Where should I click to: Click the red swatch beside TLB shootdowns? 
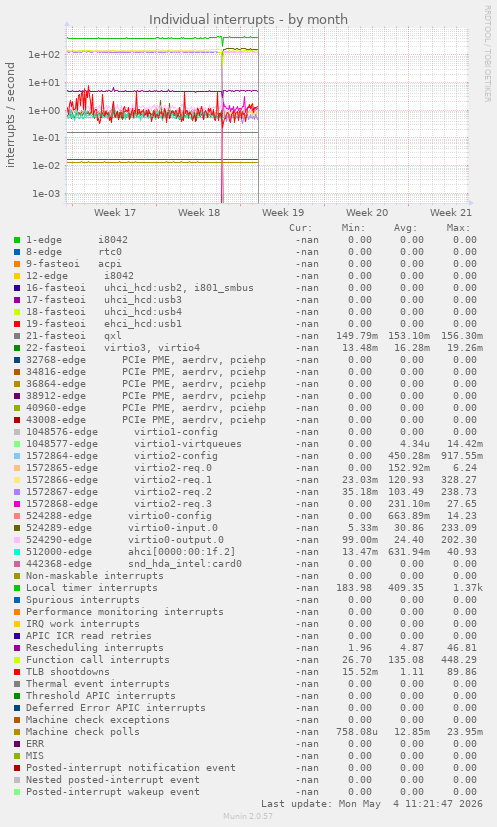[x=17, y=672]
